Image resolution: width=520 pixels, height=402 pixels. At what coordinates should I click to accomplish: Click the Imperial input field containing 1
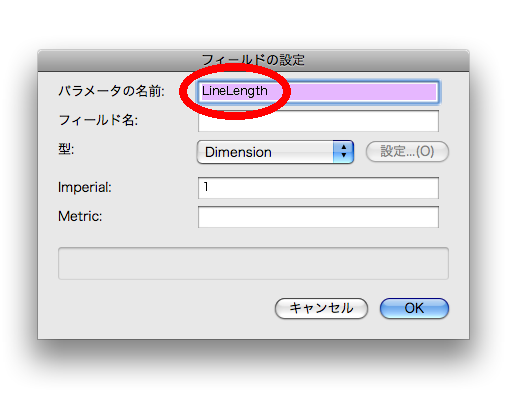(318, 188)
